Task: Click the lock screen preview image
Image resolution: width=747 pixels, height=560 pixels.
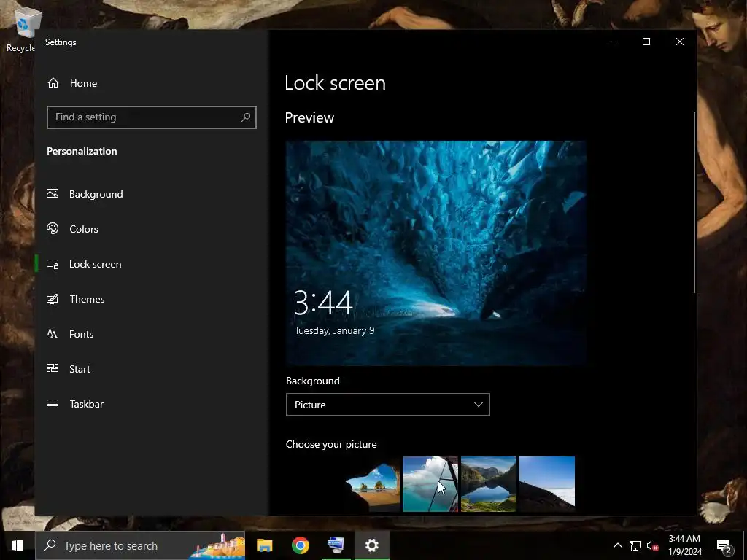Action: [x=436, y=253]
